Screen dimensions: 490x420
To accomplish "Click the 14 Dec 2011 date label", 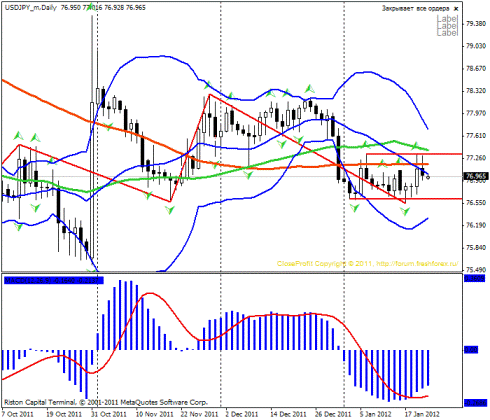I will tap(288, 414).
